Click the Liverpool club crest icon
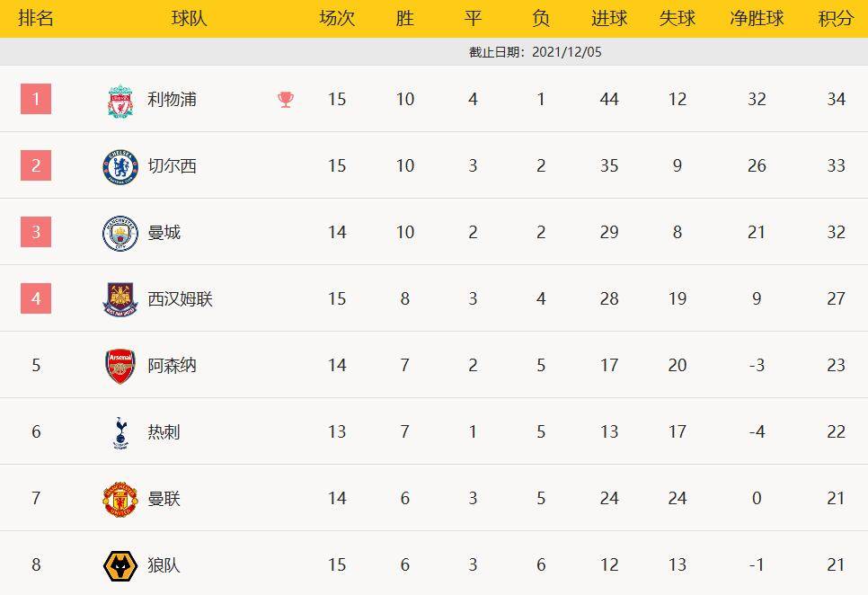This screenshot has height=595, width=868. 120,100
